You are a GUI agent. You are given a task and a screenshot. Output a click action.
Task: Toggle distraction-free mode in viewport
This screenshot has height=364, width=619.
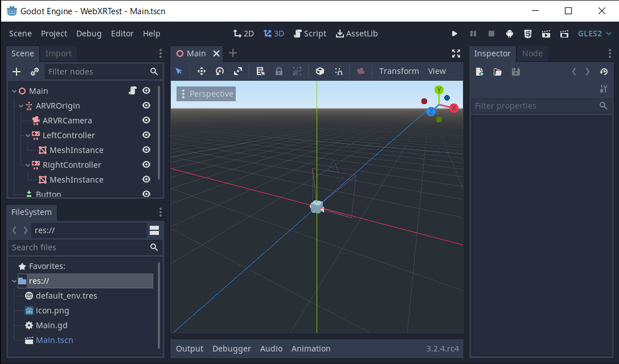point(456,53)
